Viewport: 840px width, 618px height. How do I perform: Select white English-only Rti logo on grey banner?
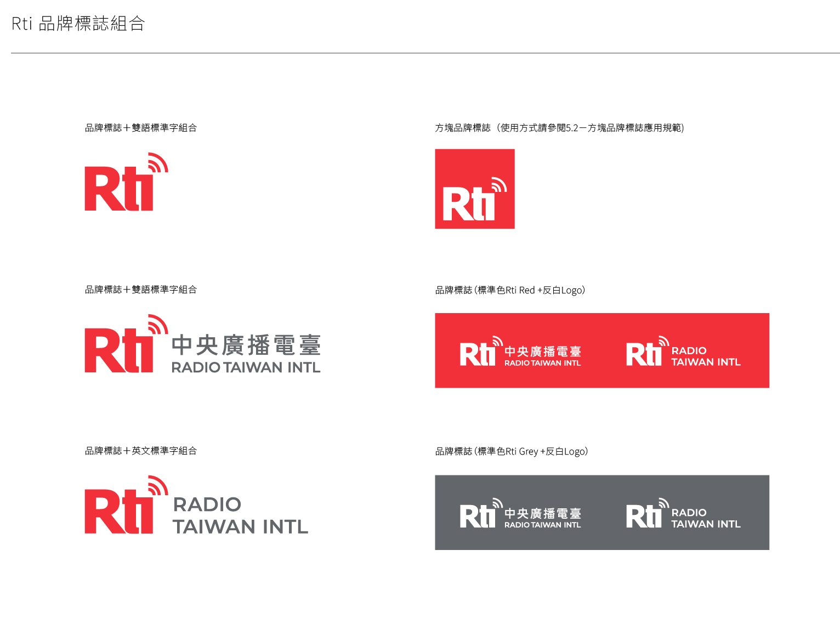click(x=683, y=513)
